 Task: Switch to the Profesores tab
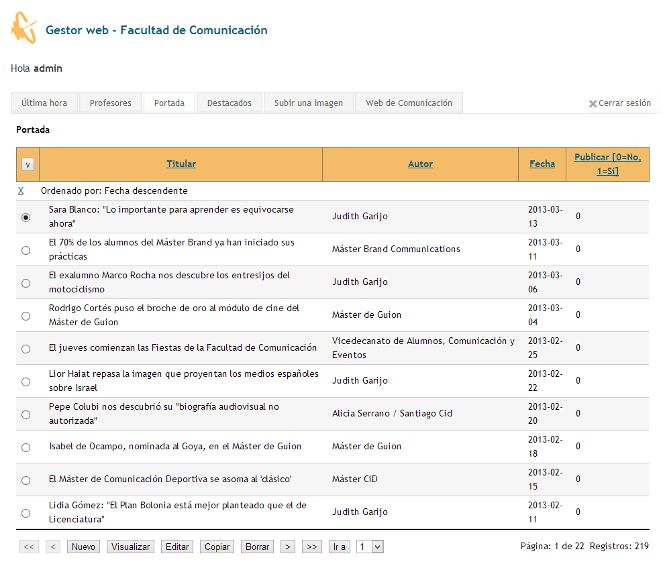pyautogui.click(x=110, y=103)
